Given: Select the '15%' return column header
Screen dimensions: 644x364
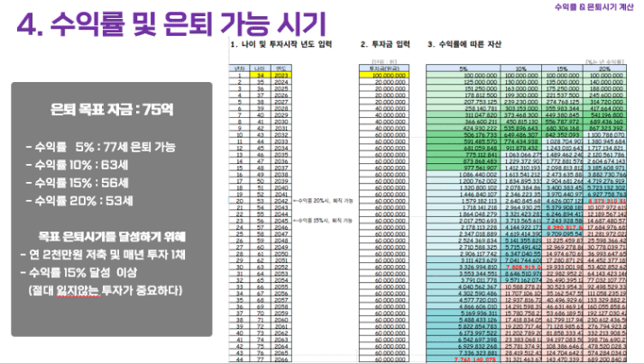Looking at the screenshot, I should click(562, 68).
